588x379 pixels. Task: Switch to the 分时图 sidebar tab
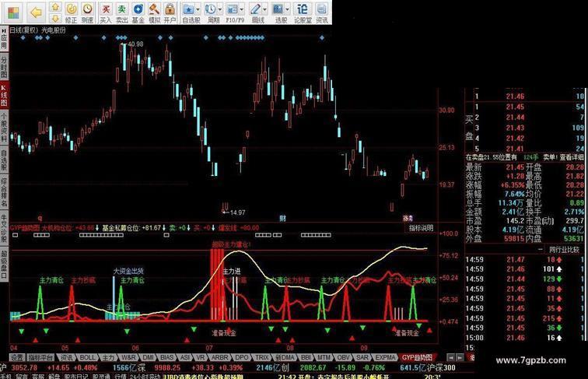pyautogui.click(x=4, y=66)
